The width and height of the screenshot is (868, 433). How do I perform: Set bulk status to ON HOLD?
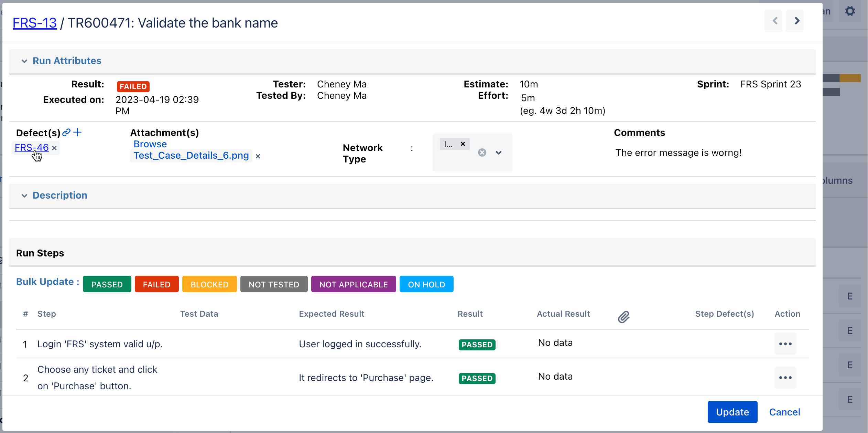426,284
